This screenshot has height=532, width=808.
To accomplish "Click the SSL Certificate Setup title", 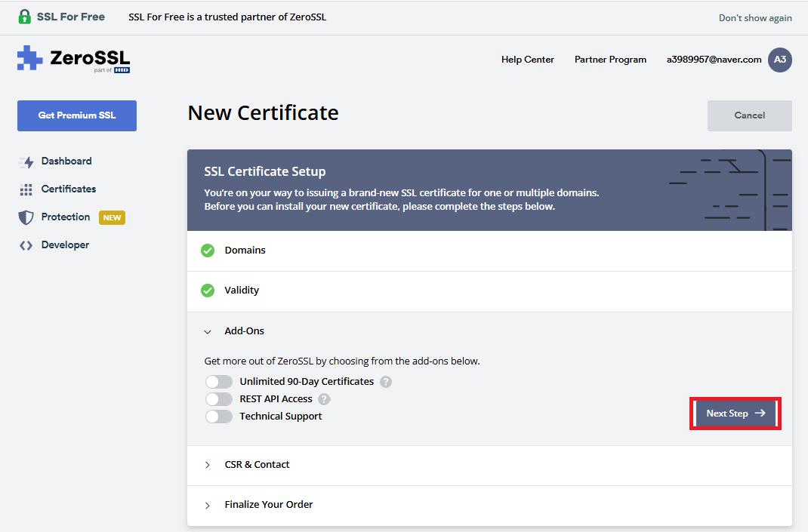I will coord(265,171).
